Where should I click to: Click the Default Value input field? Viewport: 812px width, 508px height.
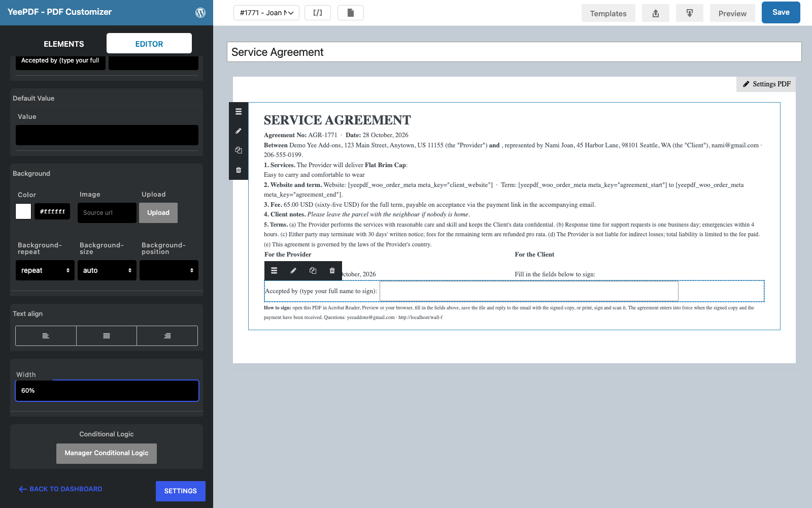pos(107,135)
